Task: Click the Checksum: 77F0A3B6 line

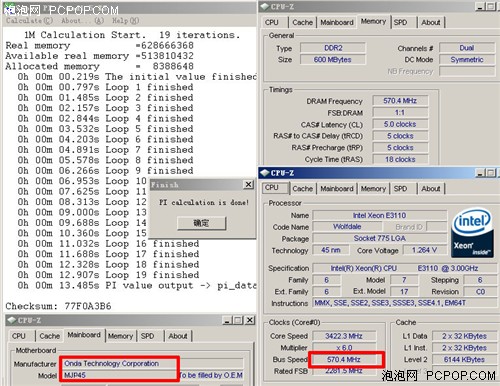Action: coord(58,306)
